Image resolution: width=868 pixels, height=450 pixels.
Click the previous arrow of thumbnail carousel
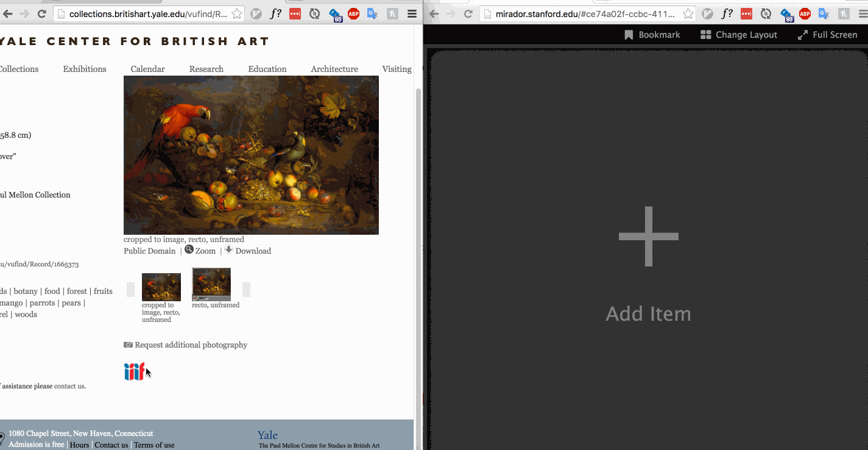(x=130, y=290)
